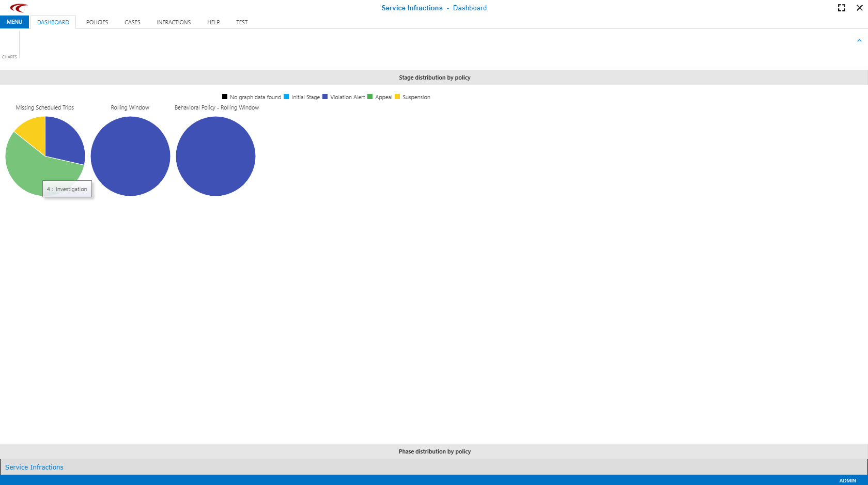Screen dimensions: 868x485
Task: Switch to the INFRACTIONS tab
Action: coord(174,22)
